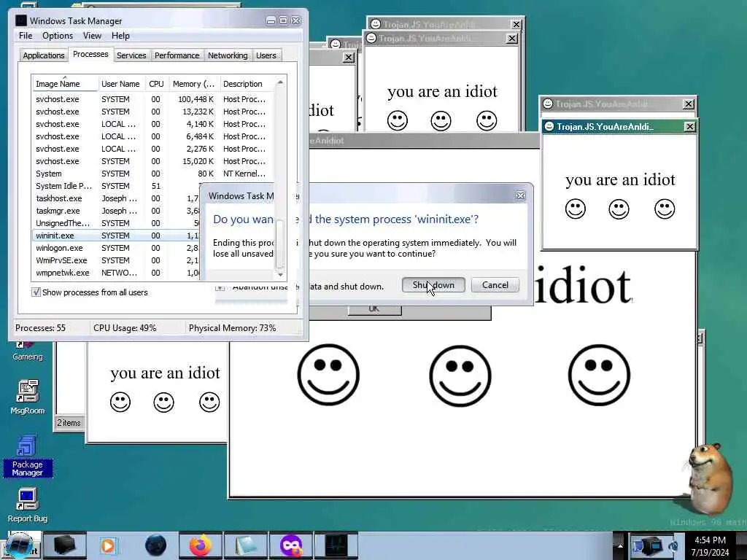Select the wininit.exe process row

tap(117, 236)
